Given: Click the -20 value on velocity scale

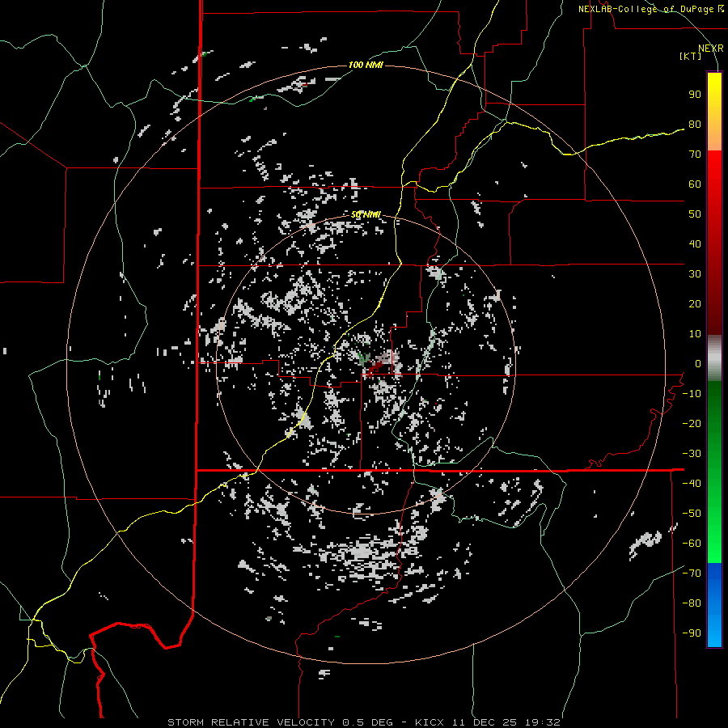Looking at the screenshot, I should [692, 424].
